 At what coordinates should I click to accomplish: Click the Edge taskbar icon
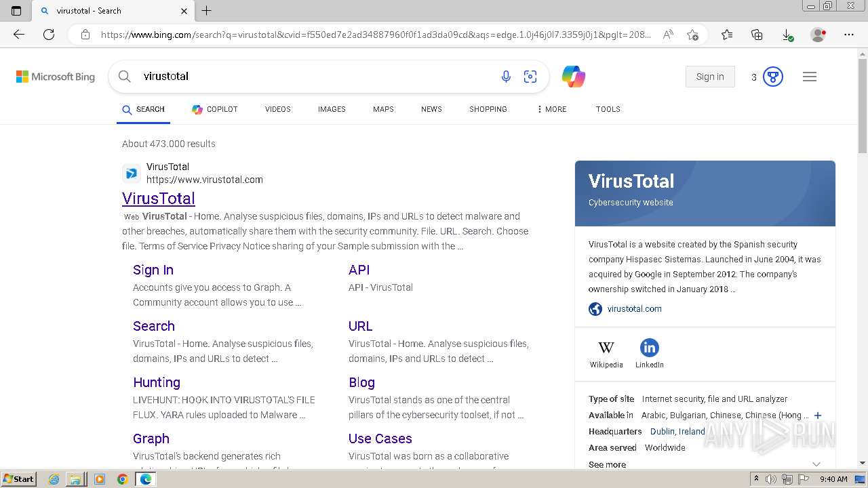tap(145, 479)
